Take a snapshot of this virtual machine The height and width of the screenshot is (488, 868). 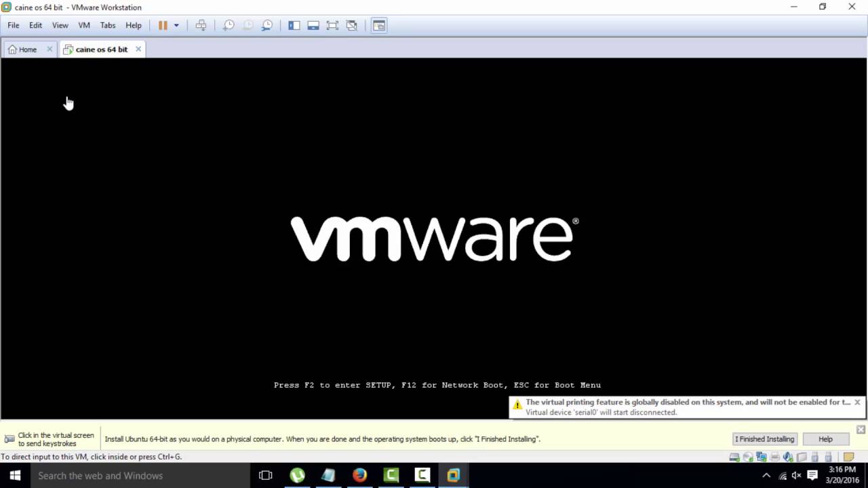(229, 25)
